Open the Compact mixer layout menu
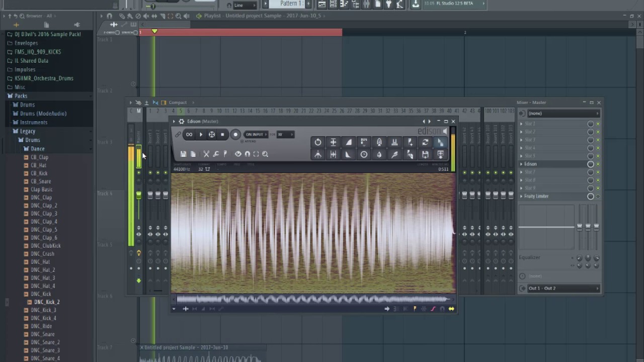The width and height of the screenshot is (644, 362). [178, 103]
